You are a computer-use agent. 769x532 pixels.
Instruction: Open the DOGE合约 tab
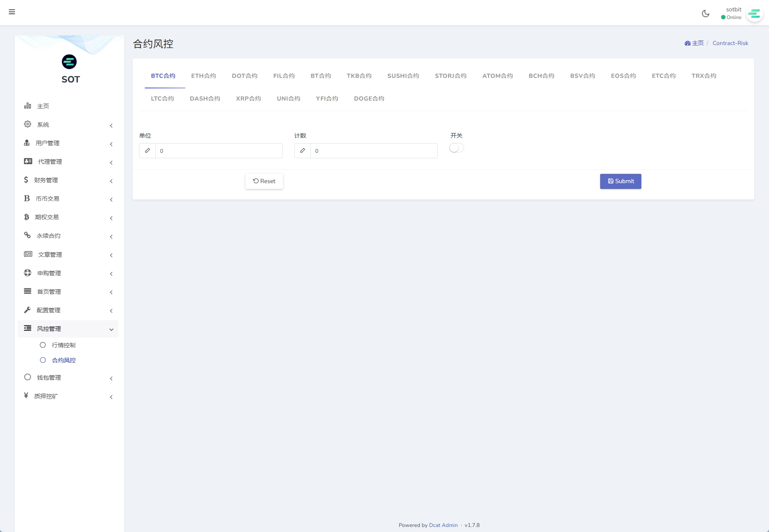[369, 98]
